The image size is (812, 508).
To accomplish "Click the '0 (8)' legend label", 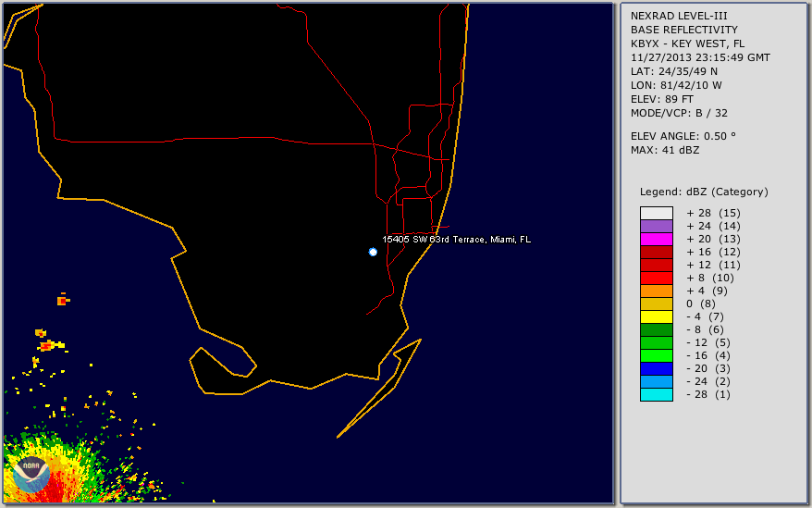I will click(x=701, y=304).
